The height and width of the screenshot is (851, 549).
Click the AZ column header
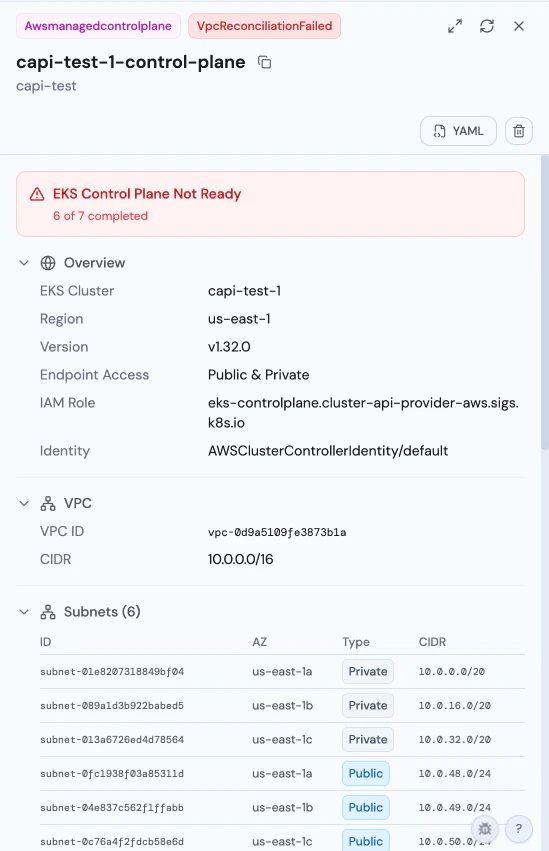pos(259,642)
